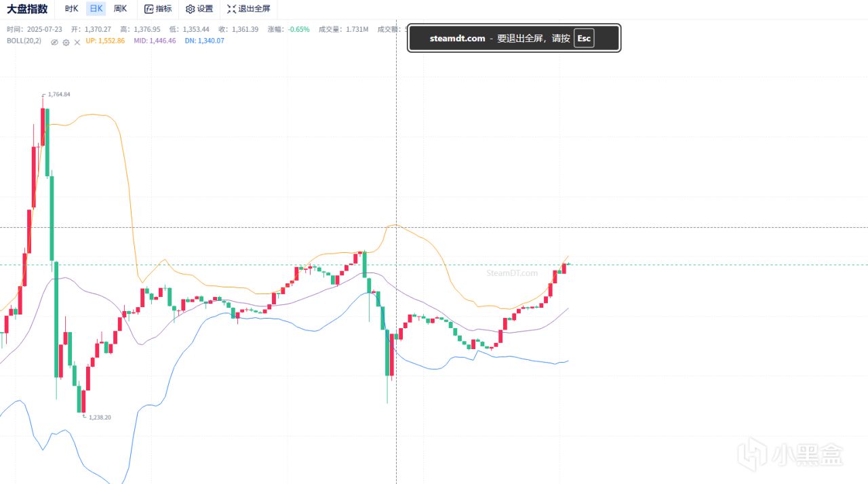
Task: Switch to the 周K weekly chart
Action: [120, 9]
